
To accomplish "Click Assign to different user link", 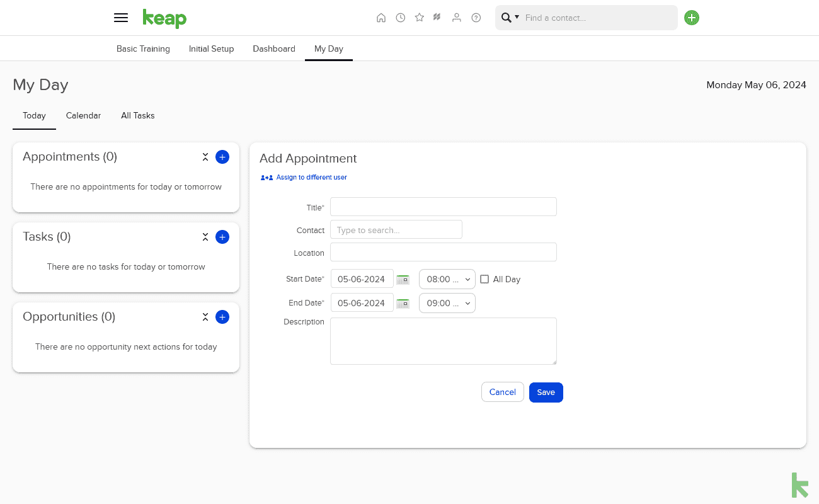I will pyautogui.click(x=312, y=178).
